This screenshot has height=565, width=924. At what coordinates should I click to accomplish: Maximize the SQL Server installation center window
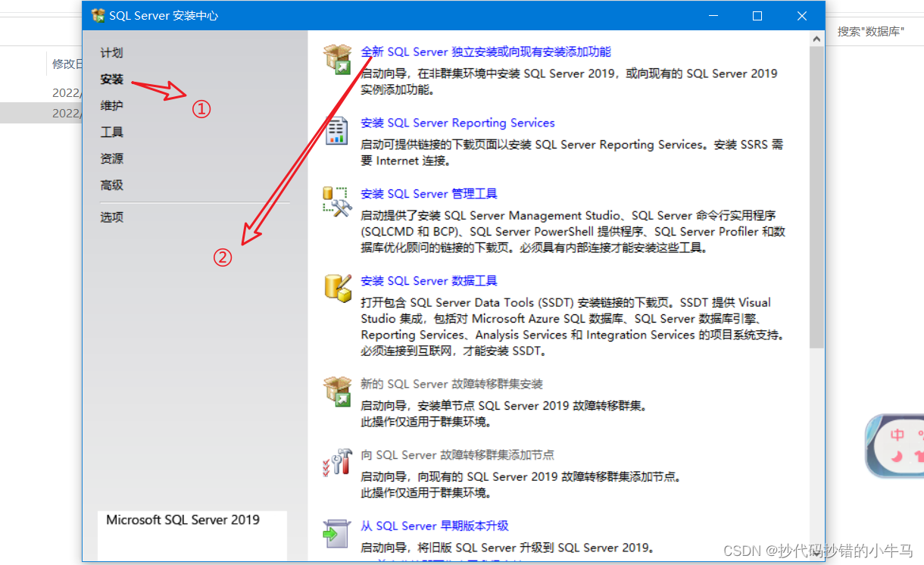coord(757,16)
